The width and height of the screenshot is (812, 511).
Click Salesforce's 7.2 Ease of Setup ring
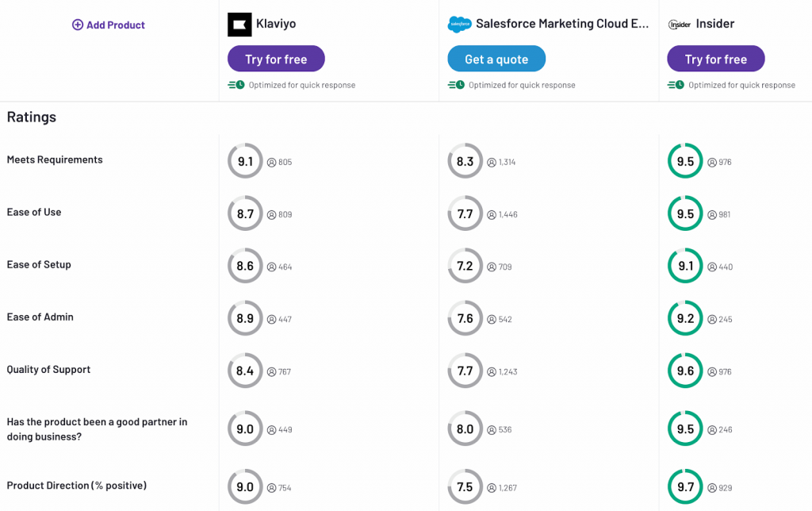point(465,266)
